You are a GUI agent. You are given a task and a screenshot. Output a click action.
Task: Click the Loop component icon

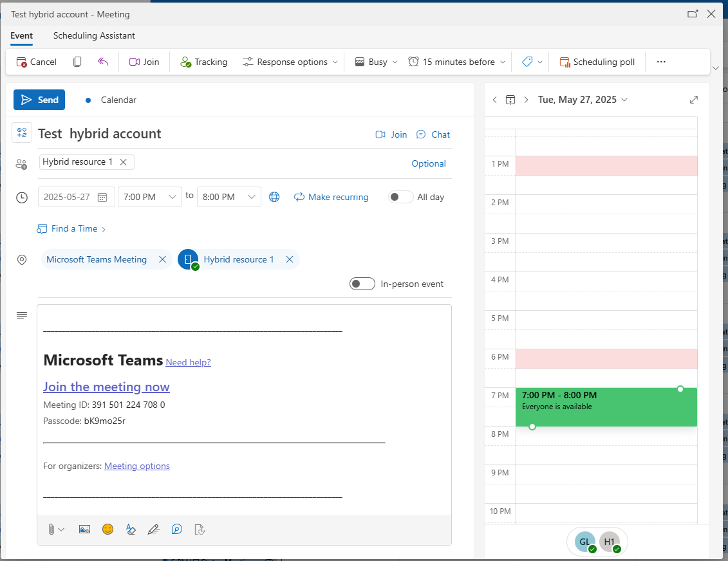tap(177, 529)
